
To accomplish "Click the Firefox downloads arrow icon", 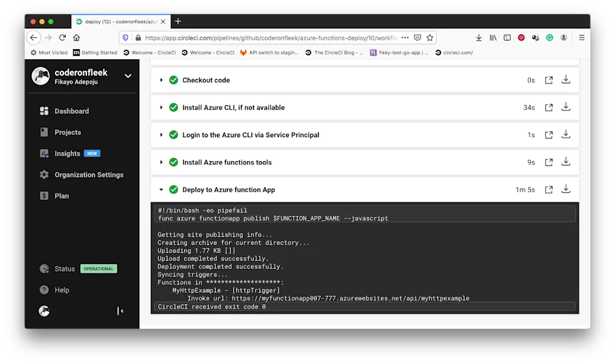I will pyautogui.click(x=478, y=37).
